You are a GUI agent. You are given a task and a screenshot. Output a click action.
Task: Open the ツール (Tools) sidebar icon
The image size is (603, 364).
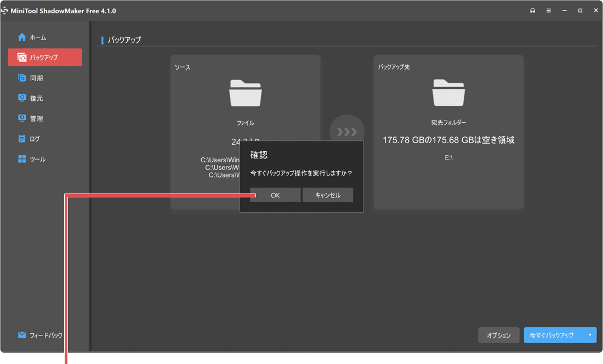click(x=21, y=158)
